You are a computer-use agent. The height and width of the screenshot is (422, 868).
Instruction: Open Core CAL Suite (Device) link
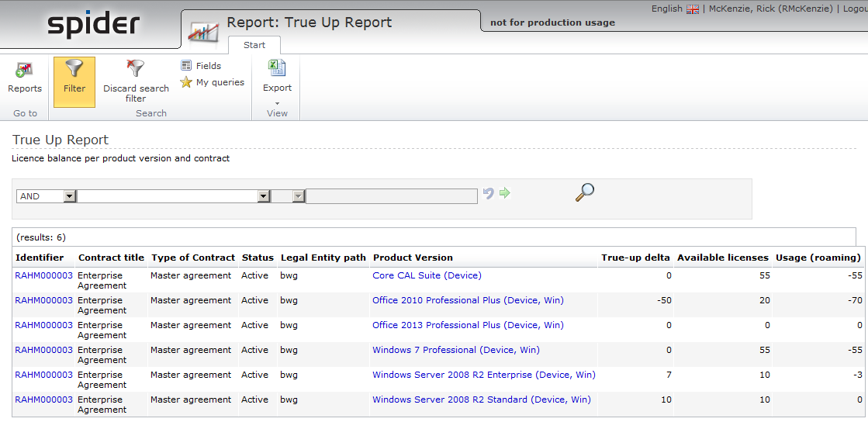coord(427,275)
